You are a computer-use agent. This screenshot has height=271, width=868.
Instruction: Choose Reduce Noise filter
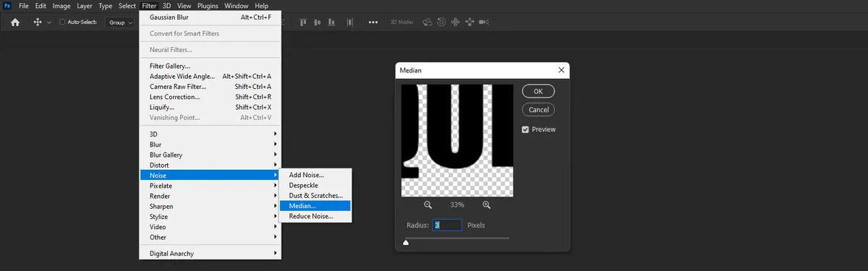click(315, 216)
